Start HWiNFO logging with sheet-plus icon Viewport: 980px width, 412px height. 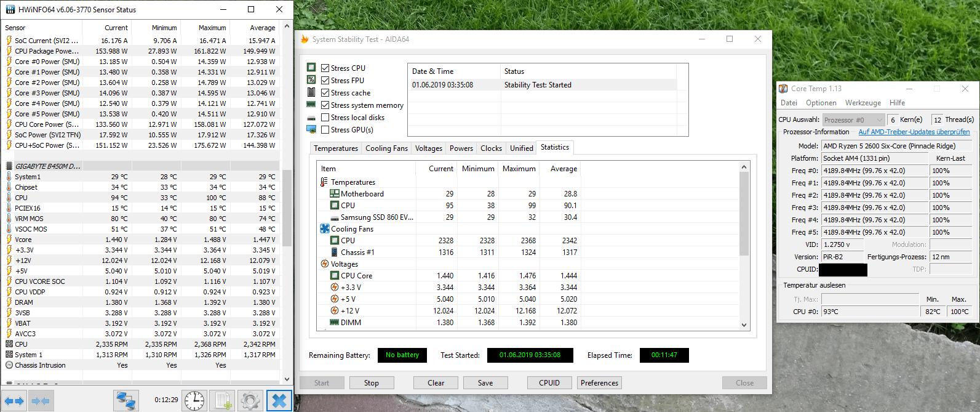pyautogui.click(x=222, y=401)
